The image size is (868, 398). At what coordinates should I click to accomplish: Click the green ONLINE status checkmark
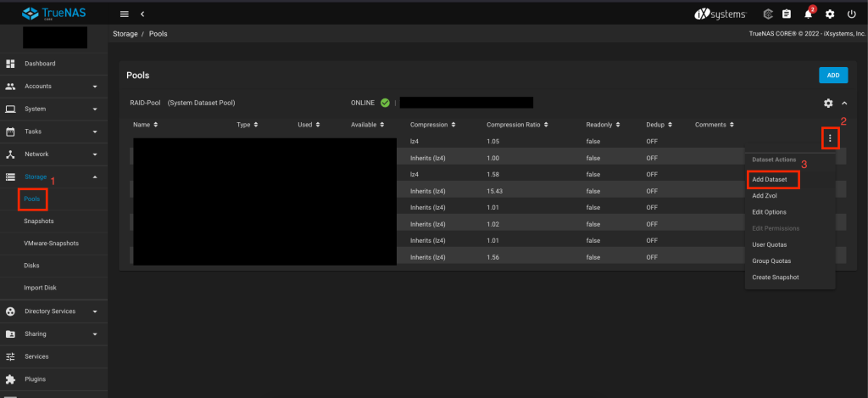point(385,103)
